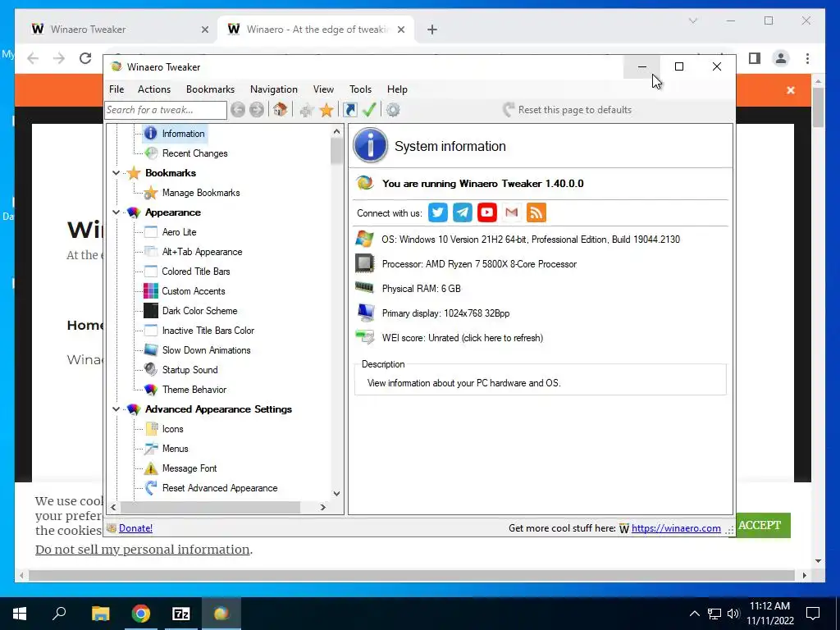Open the Actions menu

154,89
